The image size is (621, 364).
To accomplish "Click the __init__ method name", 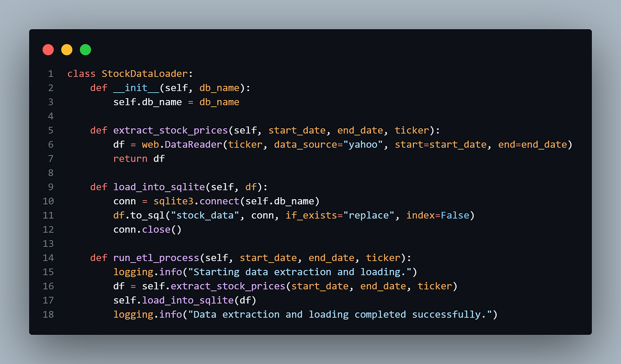I will coord(137,87).
